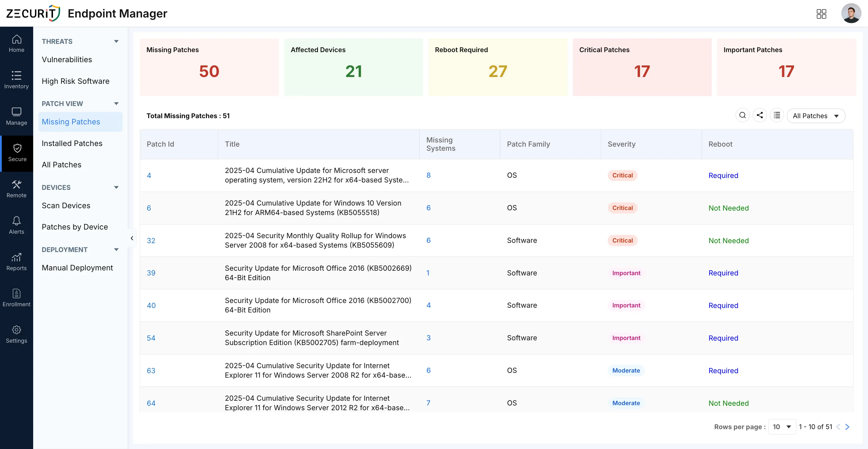
Task: Click Not Needed status for patch 32
Action: pyautogui.click(x=729, y=241)
